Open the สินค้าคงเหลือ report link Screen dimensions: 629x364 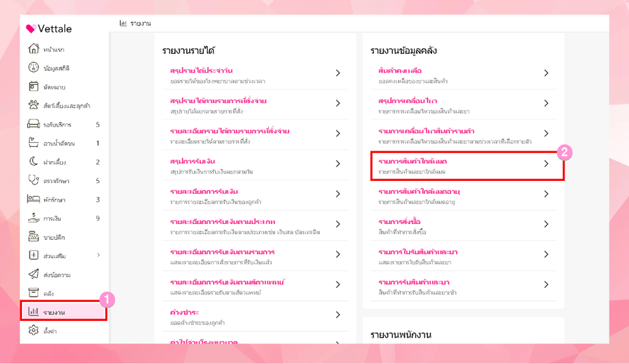tap(400, 71)
